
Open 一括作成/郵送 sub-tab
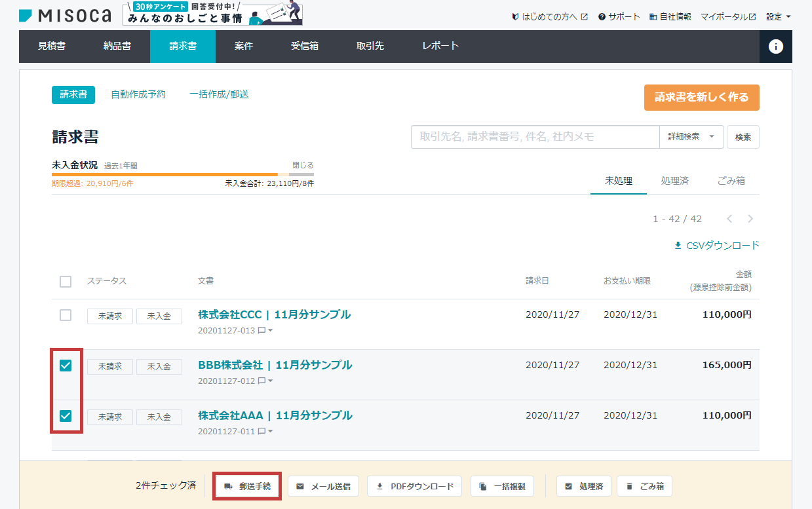[x=219, y=94]
